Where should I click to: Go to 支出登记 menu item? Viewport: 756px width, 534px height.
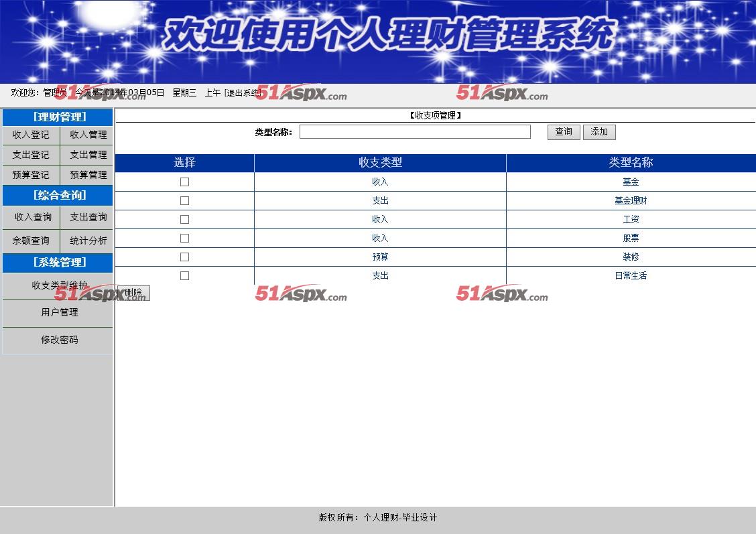pyautogui.click(x=31, y=155)
